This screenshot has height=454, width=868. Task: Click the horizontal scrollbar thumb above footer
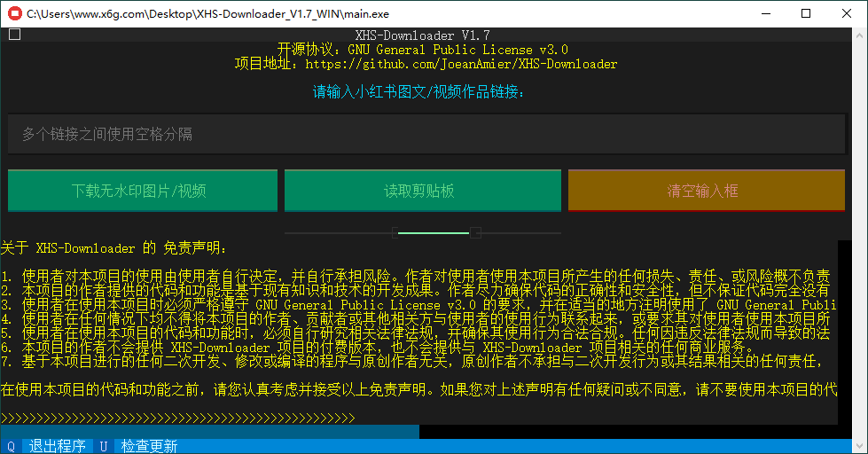point(209,432)
